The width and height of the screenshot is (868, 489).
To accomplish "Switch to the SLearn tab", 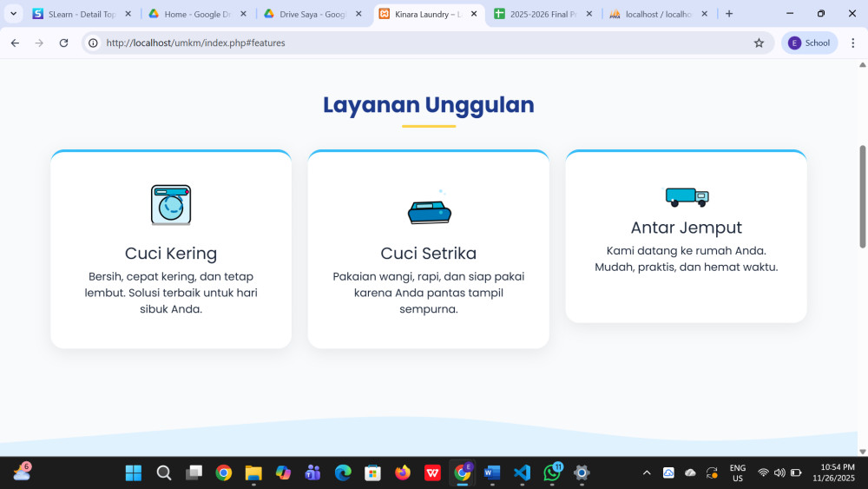I will (73, 14).
